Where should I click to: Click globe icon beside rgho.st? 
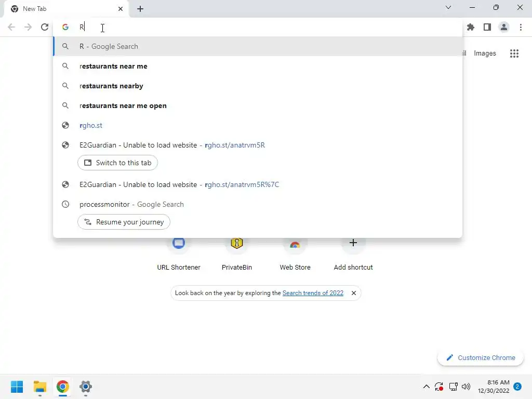point(65,125)
